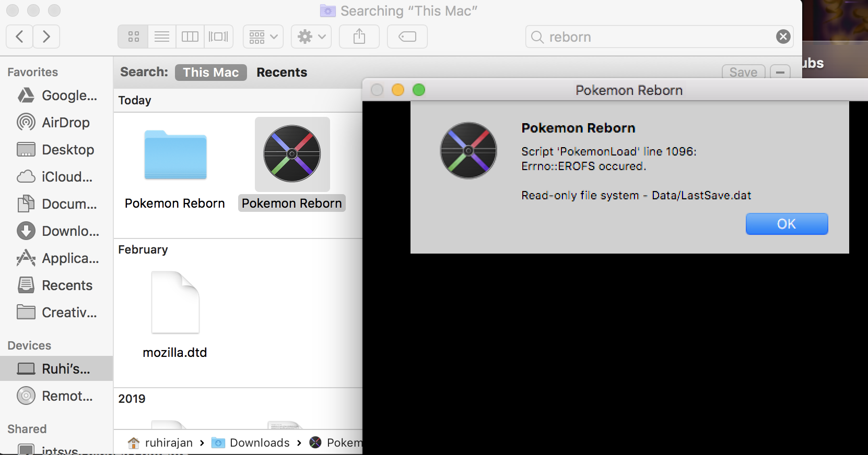Clear the 'reborn' search text
This screenshot has width=868, height=455.
click(783, 37)
